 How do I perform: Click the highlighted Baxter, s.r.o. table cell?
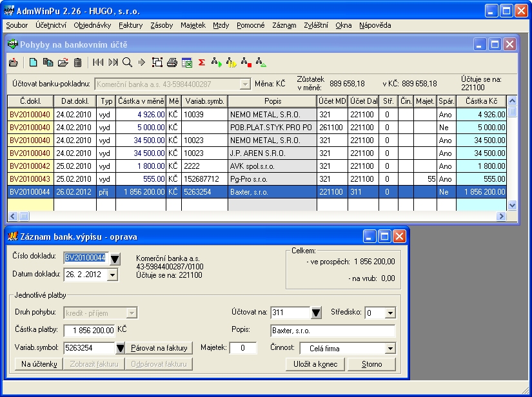272,192
